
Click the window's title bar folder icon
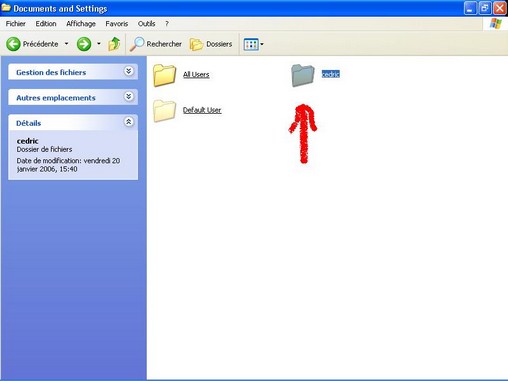(6, 7)
